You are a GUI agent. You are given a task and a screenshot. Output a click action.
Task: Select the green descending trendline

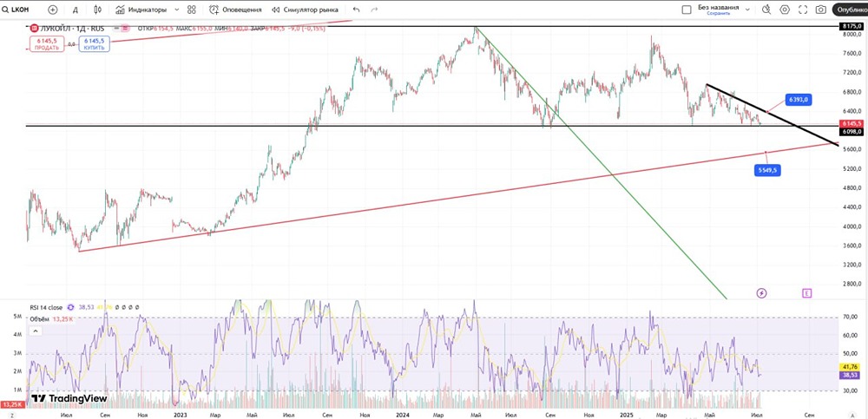(601, 164)
